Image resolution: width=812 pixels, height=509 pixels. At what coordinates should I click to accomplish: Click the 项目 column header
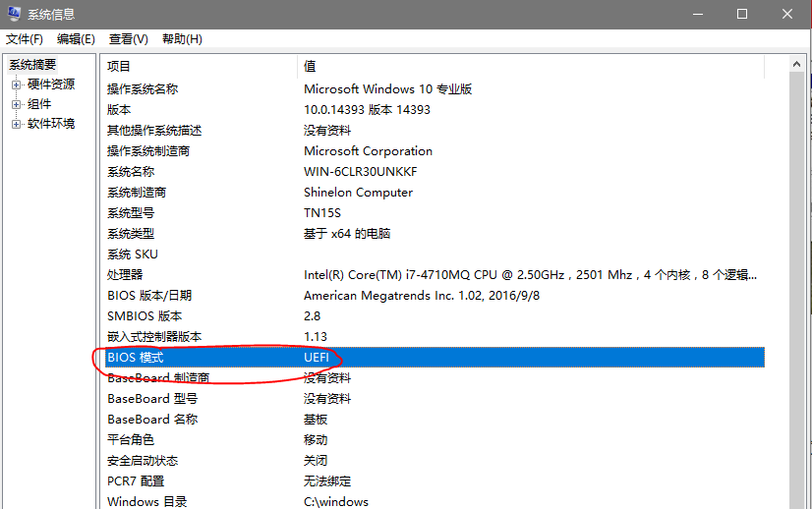pos(200,66)
